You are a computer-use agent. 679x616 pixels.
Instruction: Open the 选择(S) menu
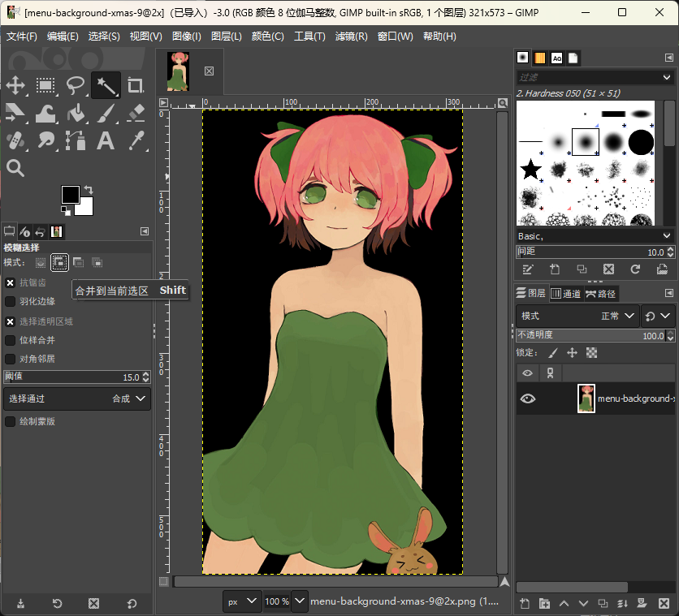click(x=104, y=37)
